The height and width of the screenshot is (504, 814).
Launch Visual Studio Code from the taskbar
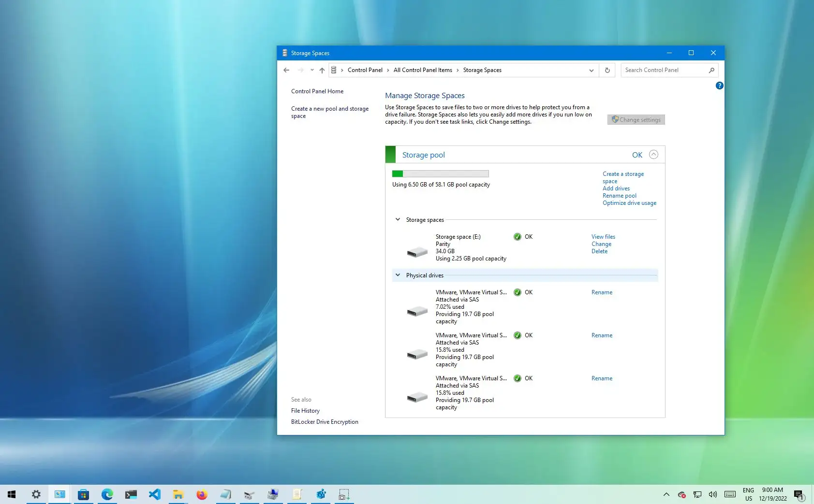154,494
